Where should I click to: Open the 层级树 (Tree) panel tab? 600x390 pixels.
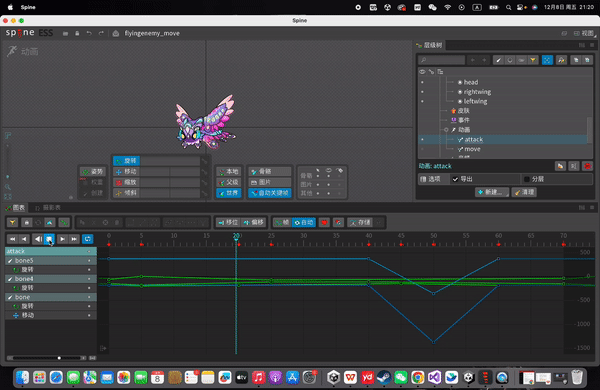(x=429, y=45)
